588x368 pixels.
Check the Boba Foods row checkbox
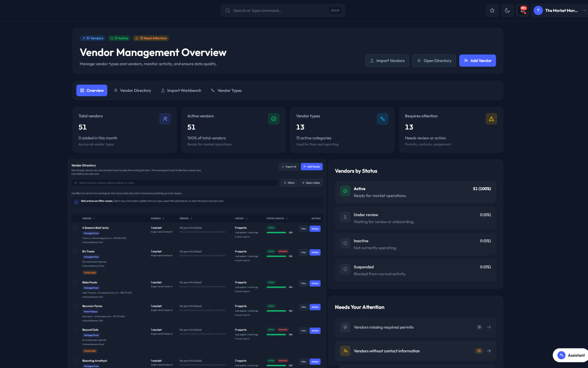(x=75, y=282)
